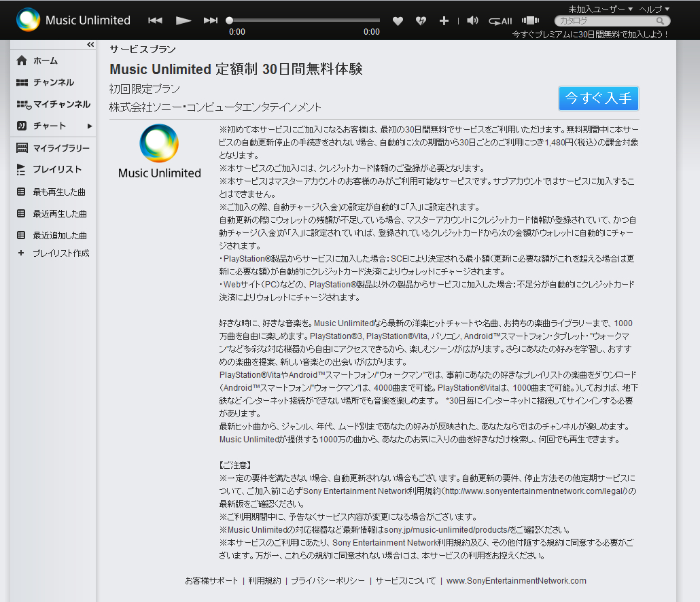
Task: Open the ヘルプ dropdown menu
Action: 654,9
